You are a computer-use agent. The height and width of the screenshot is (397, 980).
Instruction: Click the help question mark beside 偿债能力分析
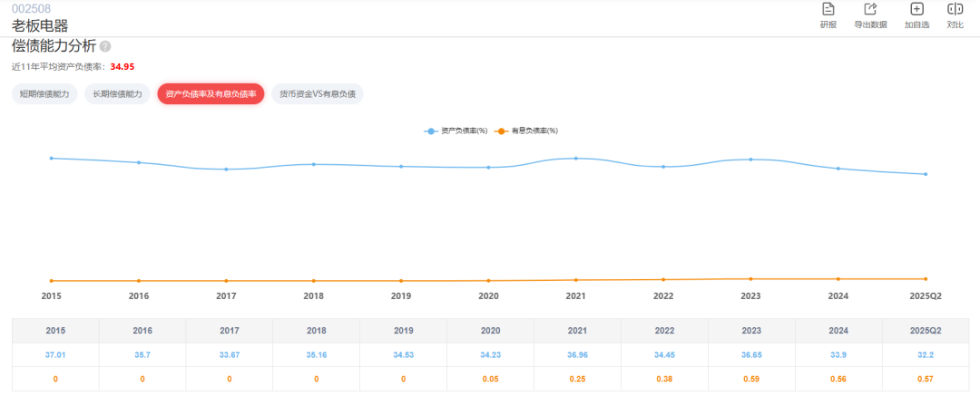[105, 46]
